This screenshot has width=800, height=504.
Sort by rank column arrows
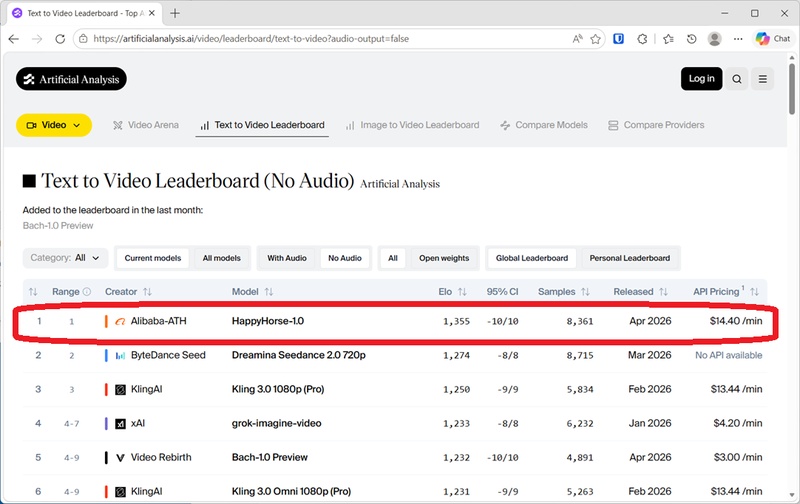pyautogui.click(x=33, y=292)
